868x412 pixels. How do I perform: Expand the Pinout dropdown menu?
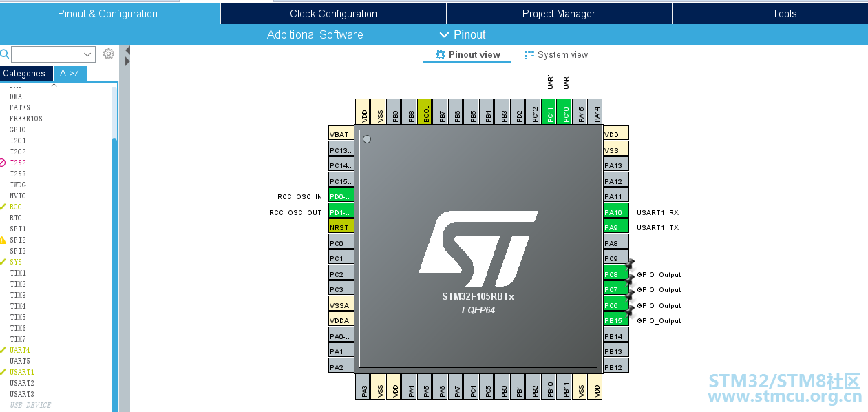click(462, 34)
